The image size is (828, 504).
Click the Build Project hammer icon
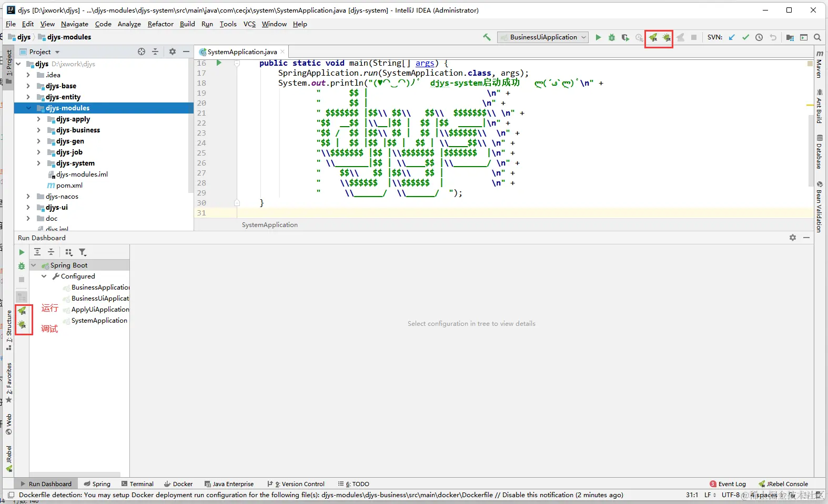[487, 37]
